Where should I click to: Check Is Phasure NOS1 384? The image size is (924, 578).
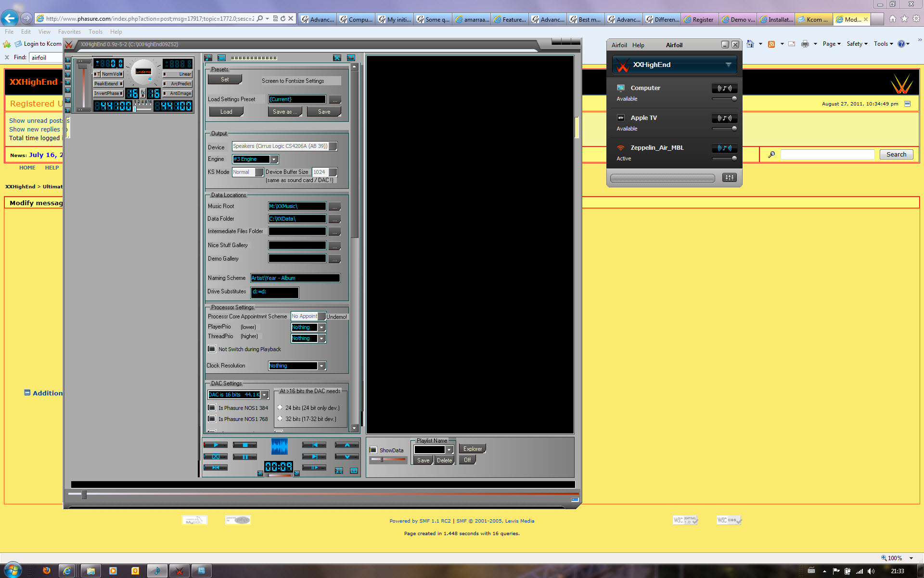212,407
